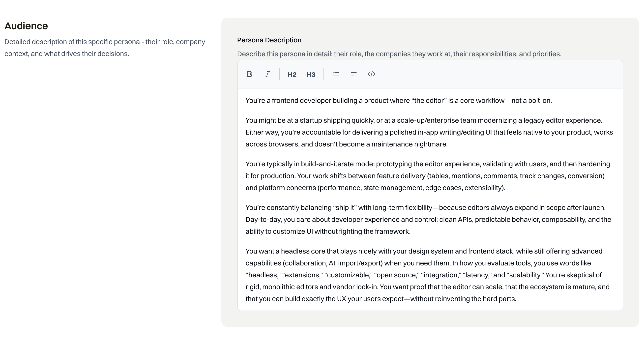
Task: Click the phrase "maintenance nightmare" in the editor
Action: (x=409, y=144)
